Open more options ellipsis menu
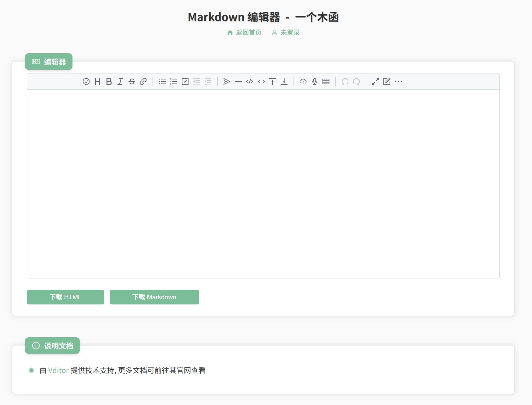 coord(398,81)
